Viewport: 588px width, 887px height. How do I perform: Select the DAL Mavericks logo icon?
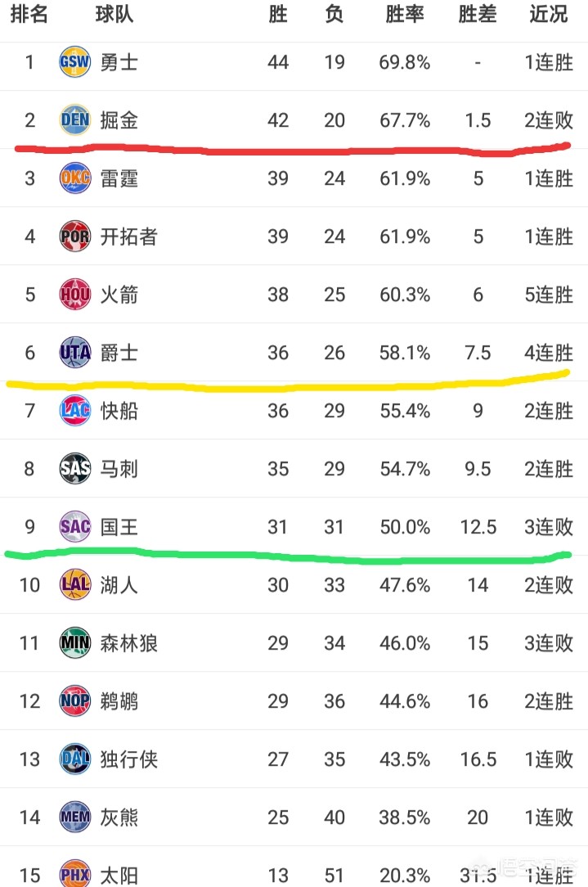click(x=75, y=759)
